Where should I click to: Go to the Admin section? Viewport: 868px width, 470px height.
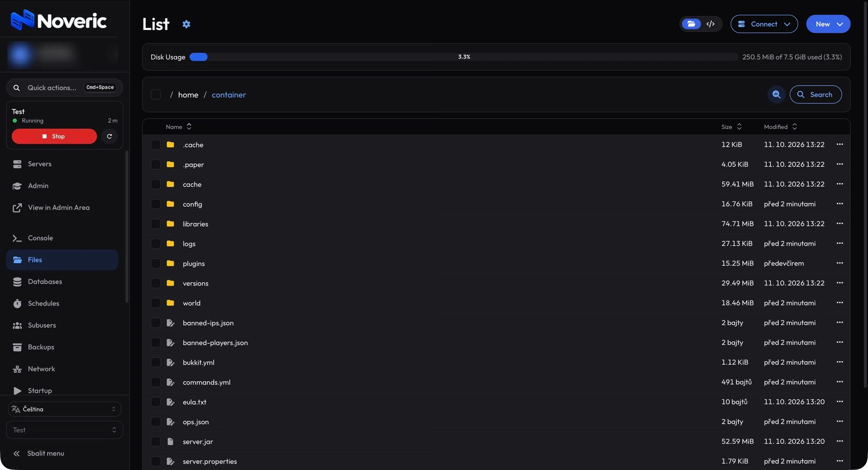62,186
